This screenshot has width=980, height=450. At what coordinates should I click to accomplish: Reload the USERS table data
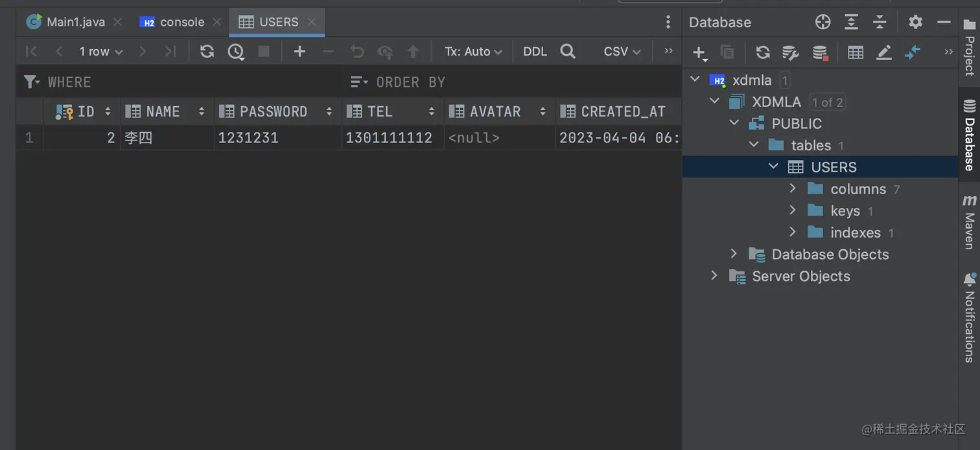207,51
